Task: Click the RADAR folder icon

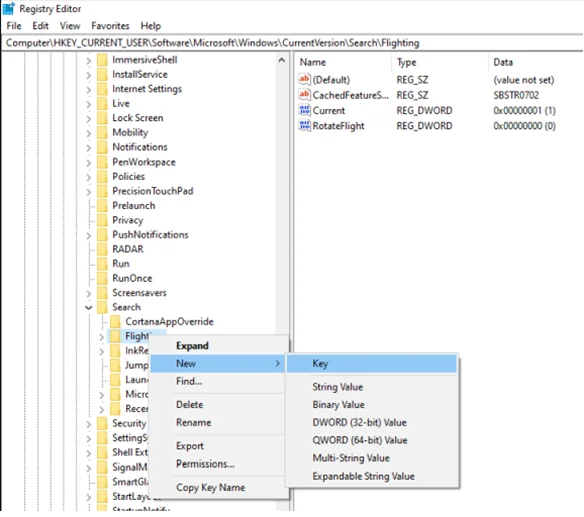Action: click(102, 249)
